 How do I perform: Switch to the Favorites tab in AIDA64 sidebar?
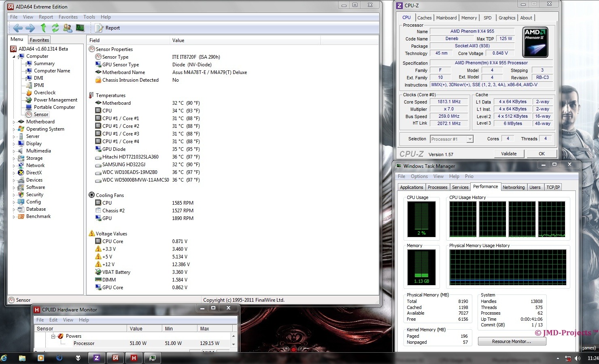[39, 40]
